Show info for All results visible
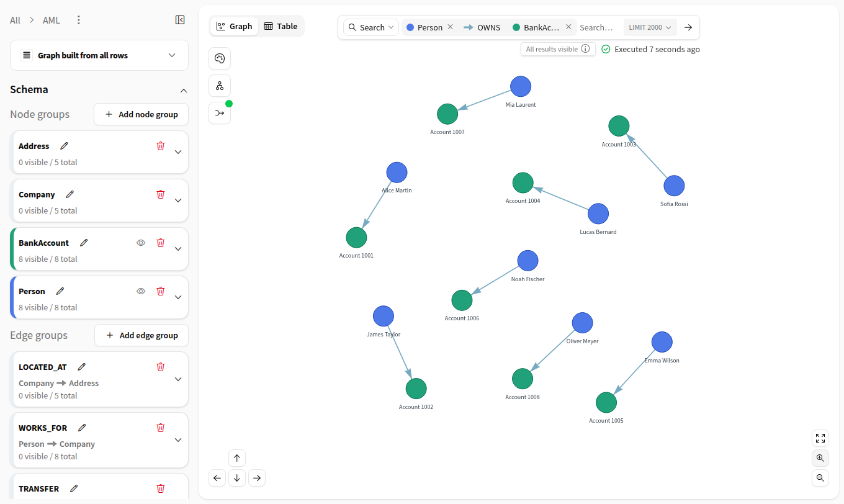This screenshot has height=504, width=844. pos(585,49)
